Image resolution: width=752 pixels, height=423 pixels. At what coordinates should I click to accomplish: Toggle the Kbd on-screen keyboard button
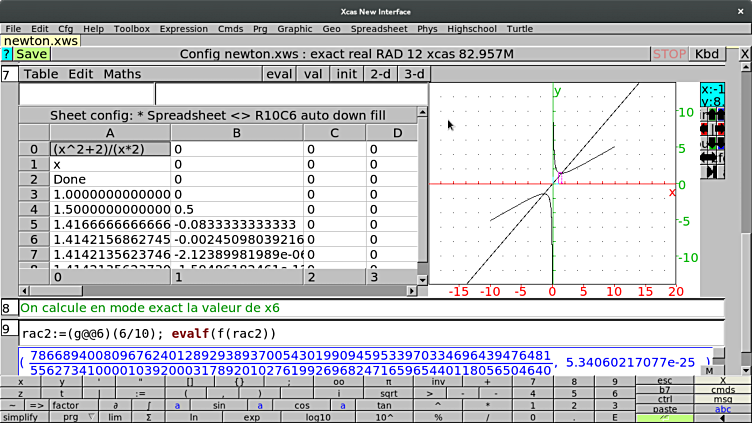click(707, 54)
